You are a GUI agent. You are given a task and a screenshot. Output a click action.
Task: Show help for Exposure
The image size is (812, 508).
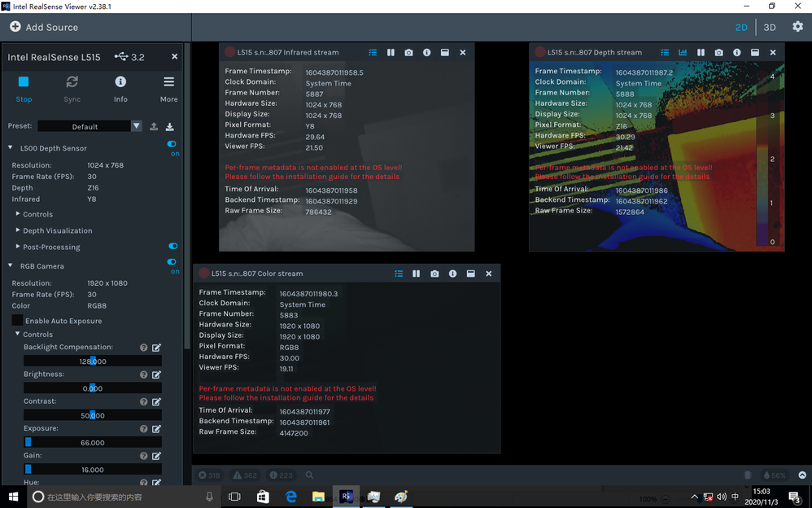143,429
